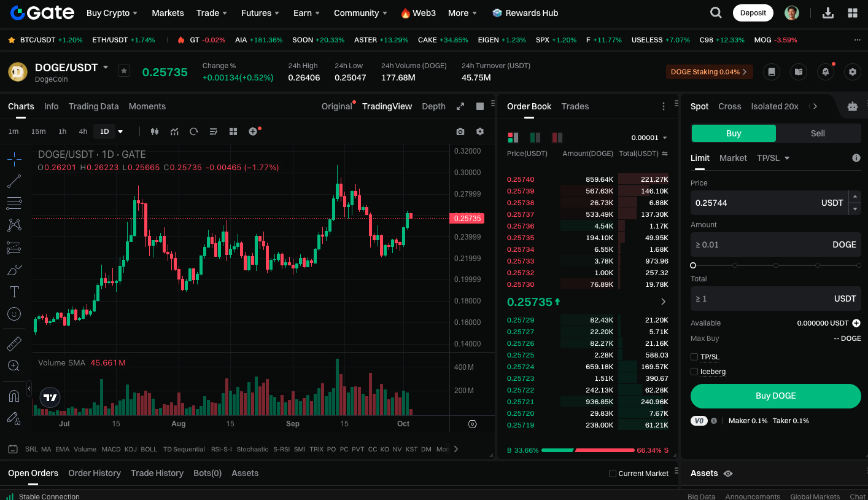Expand the 1D timeframe dropdown arrow

pyautogui.click(x=120, y=131)
